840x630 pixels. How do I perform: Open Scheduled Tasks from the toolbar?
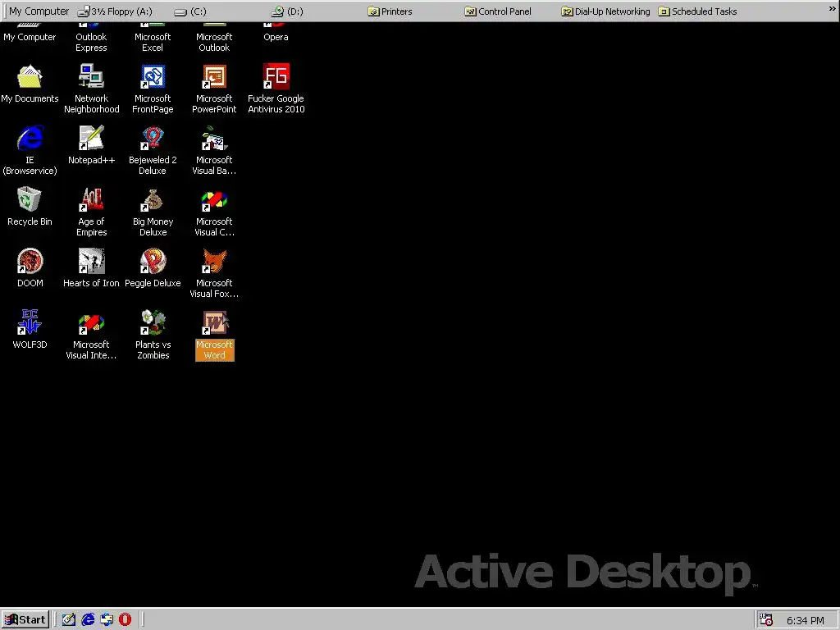pyautogui.click(x=697, y=11)
